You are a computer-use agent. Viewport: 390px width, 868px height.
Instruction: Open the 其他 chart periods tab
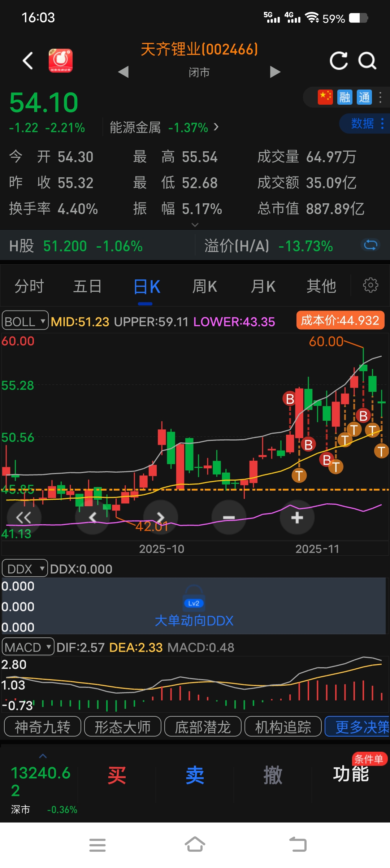[x=321, y=287]
